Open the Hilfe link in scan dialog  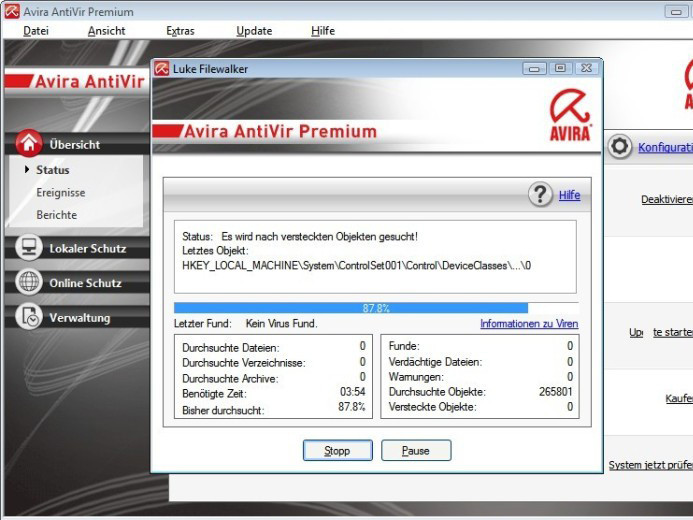coord(569,195)
